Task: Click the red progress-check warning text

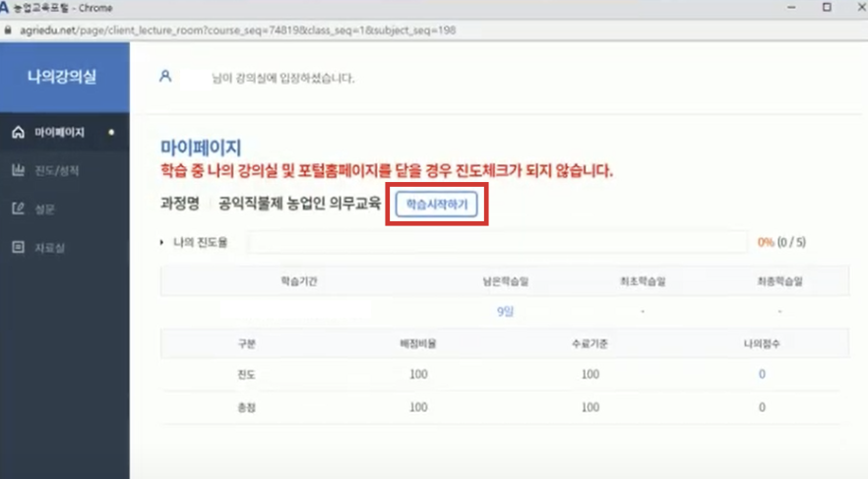Action: pyautogui.click(x=387, y=170)
